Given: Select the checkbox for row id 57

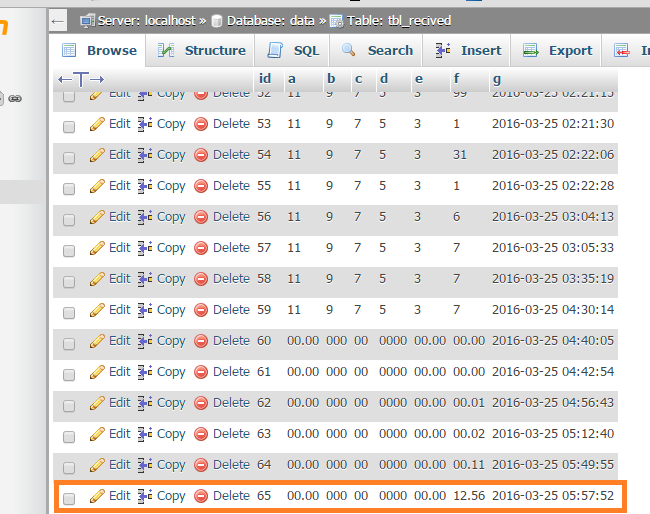Looking at the screenshot, I should [69, 250].
